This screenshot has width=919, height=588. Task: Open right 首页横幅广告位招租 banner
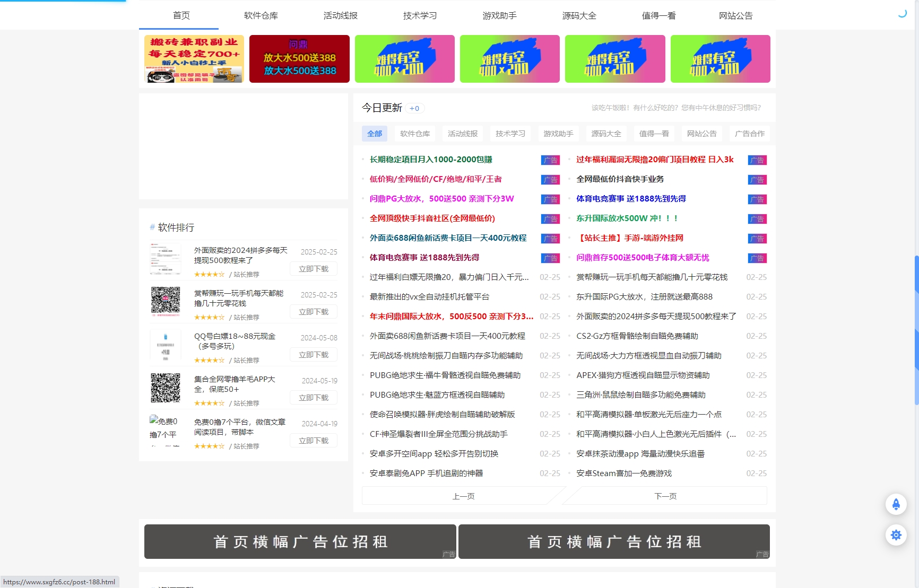pos(614,541)
